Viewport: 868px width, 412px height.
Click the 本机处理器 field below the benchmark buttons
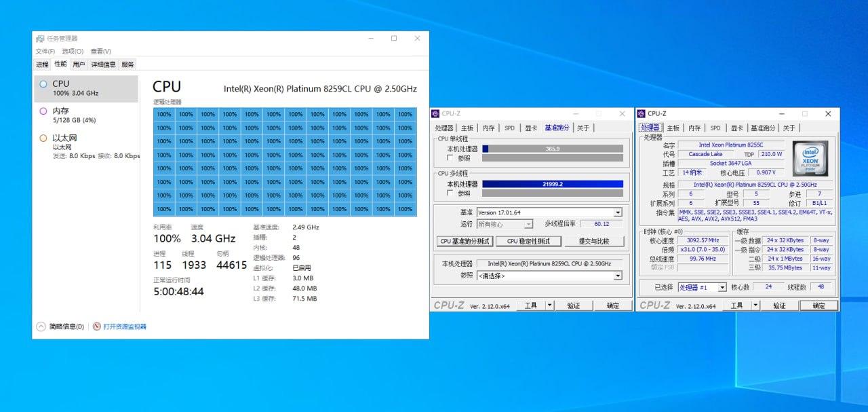click(x=549, y=263)
